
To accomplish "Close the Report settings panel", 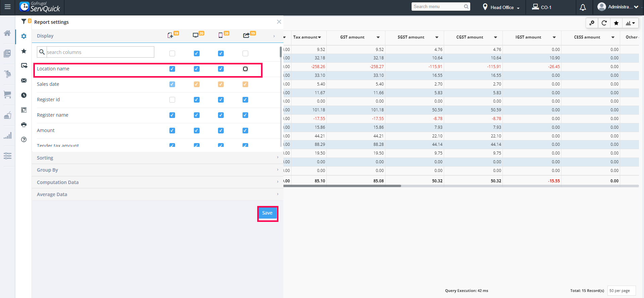I will (x=279, y=22).
